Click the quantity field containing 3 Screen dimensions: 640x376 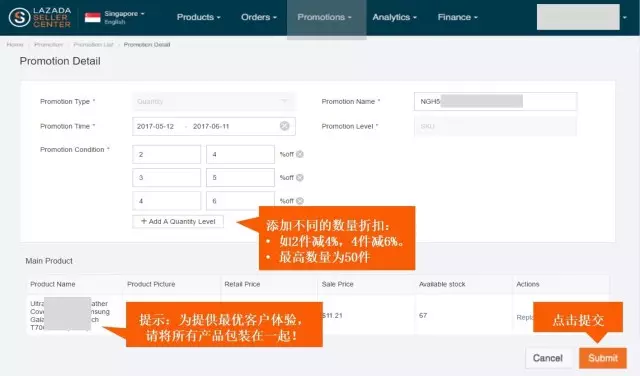pos(167,178)
